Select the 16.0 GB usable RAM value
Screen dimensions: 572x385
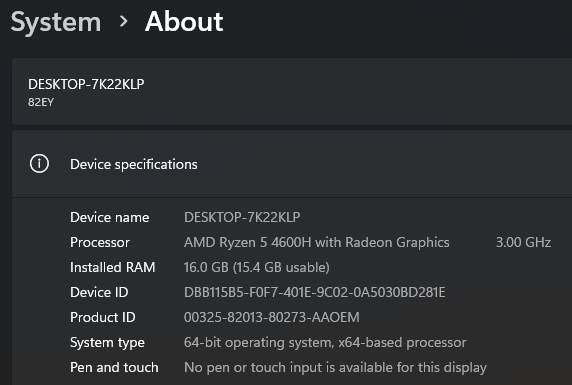pos(257,267)
